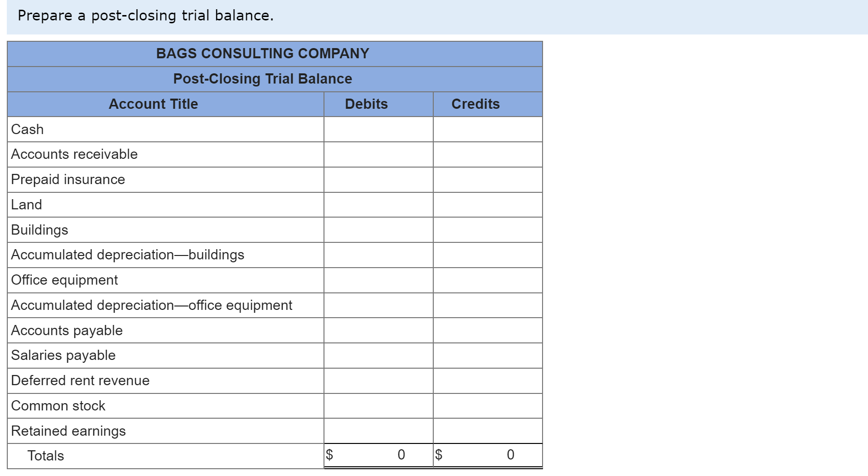Click the Accumulated depreciation—office equipment credit cell
This screenshot has height=476, width=868.
[487, 305]
